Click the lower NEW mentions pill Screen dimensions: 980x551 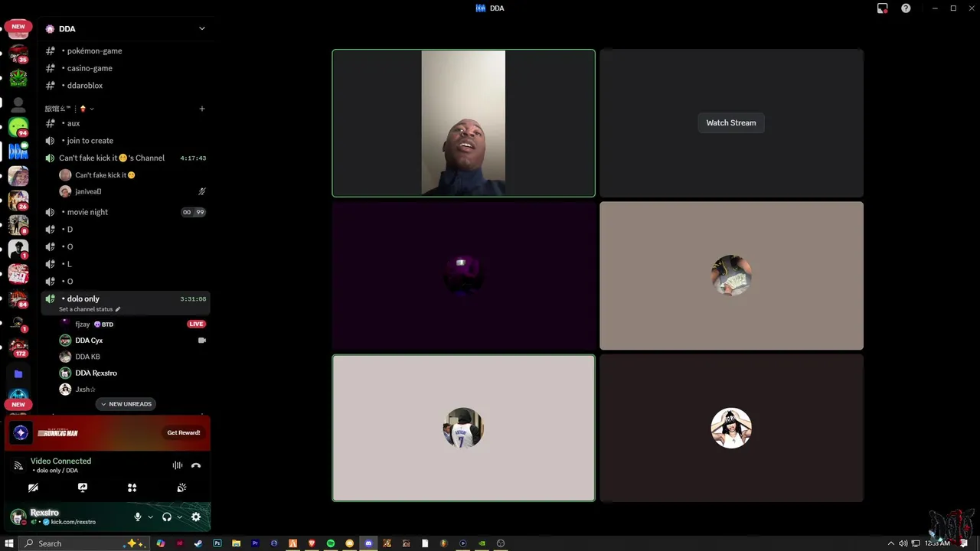[x=18, y=404]
